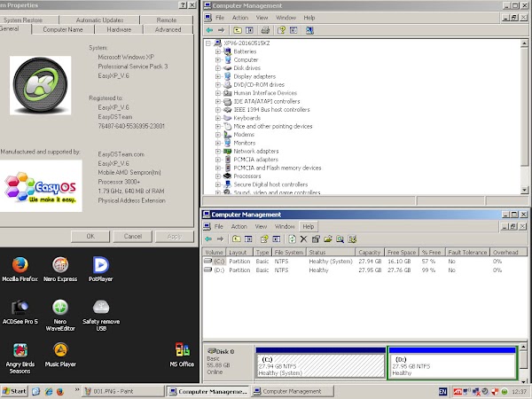This screenshot has width=532, height=399.
Task: Click Cancel in System Properties dialog
Action: click(132, 236)
